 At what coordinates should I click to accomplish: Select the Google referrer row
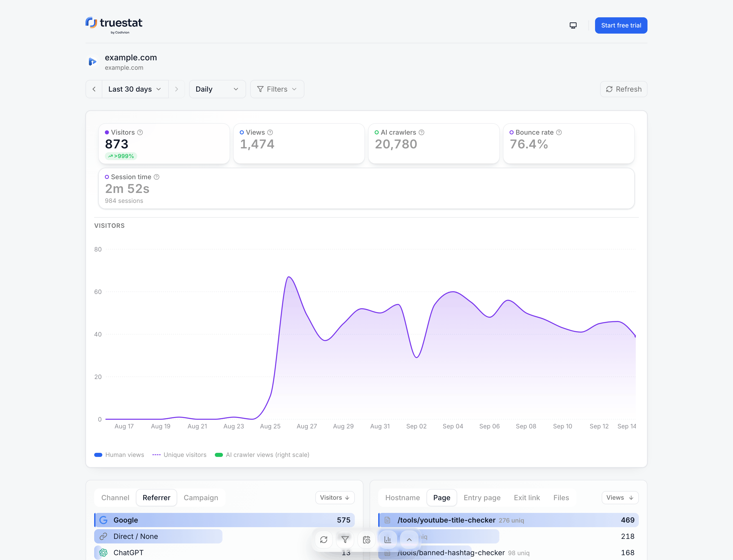(224, 520)
